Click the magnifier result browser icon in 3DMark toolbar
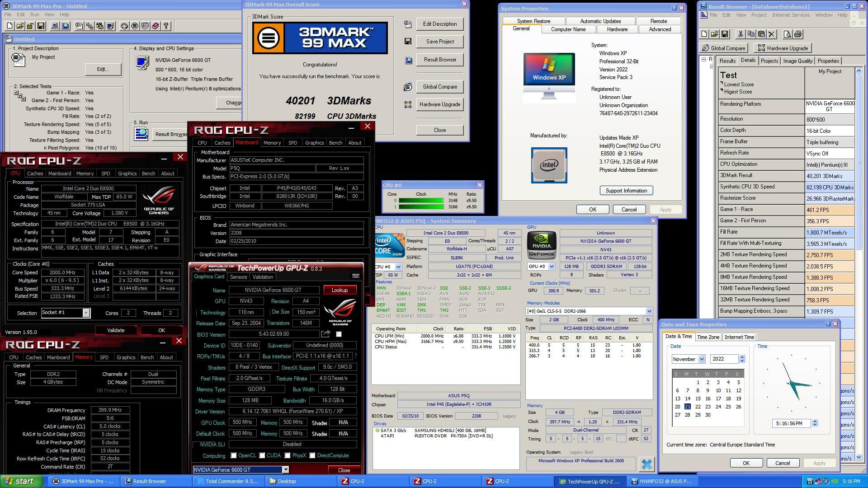 pyautogui.click(x=65, y=26)
